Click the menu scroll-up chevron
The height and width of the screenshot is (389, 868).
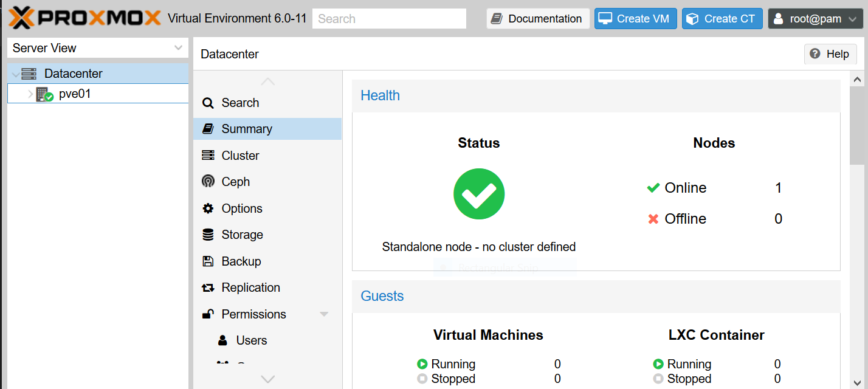[x=267, y=82]
